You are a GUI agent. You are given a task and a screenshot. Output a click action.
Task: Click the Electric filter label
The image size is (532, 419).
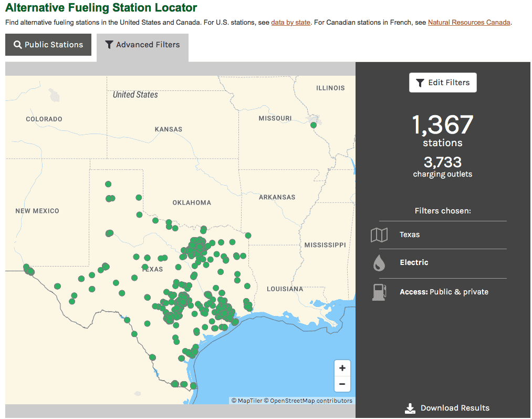click(414, 262)
